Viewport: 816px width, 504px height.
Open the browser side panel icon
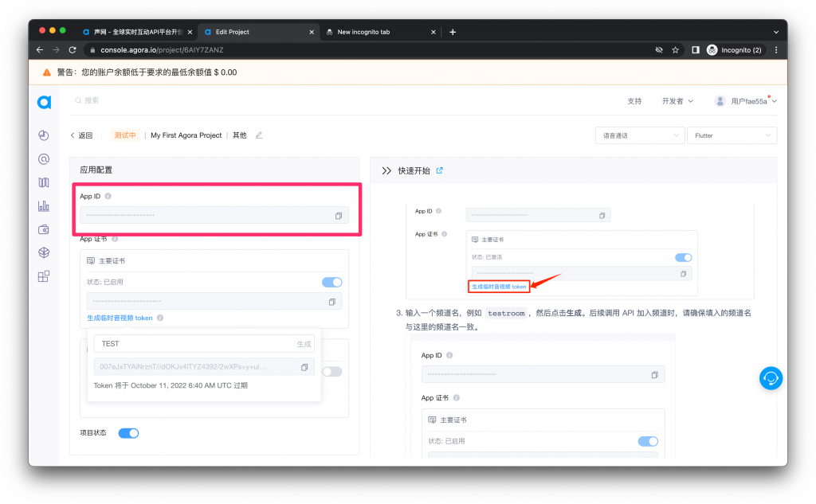click(x=695, y=50)
